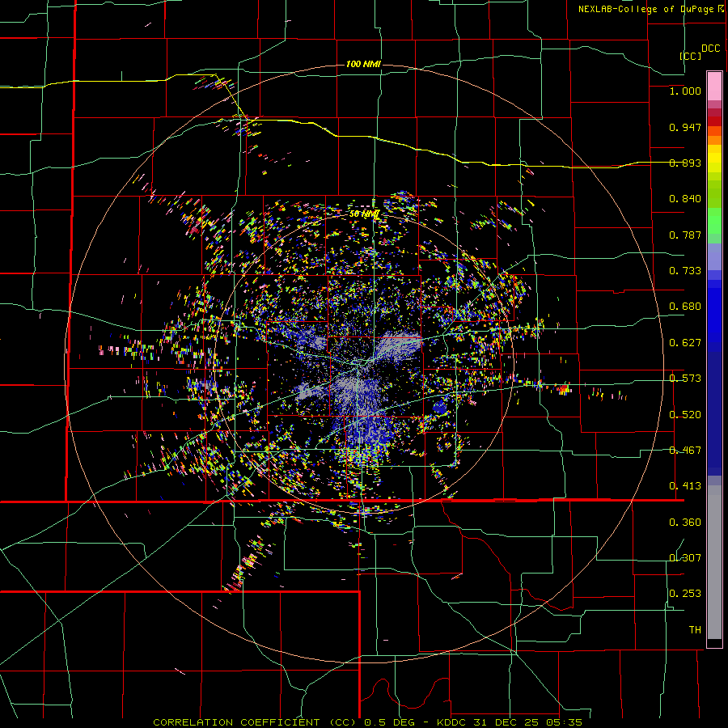Click the 0.253 scale value
Image resolution: width=728 pixels, height=728 pixels.
(685, 594)
